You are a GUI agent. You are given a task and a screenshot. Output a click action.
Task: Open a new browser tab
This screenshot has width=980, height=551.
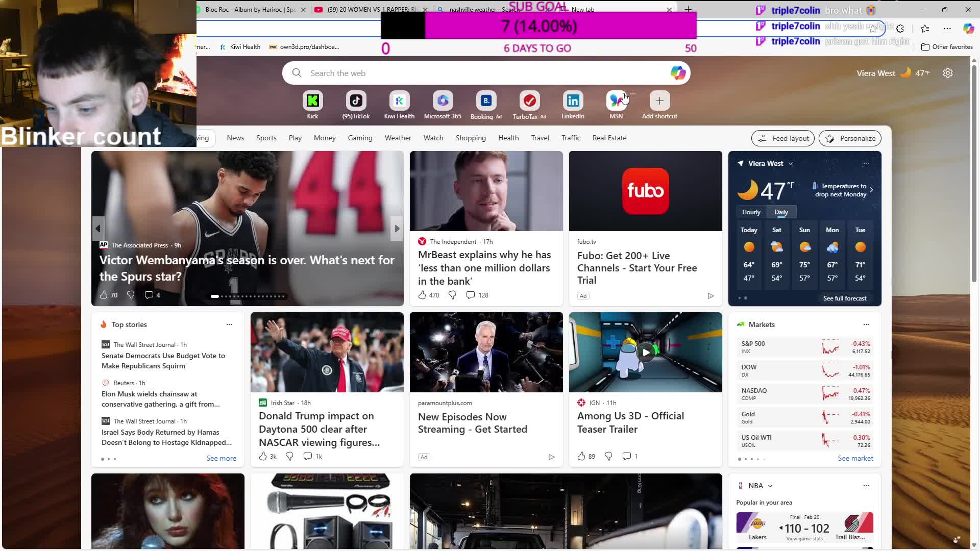(688, 9)
